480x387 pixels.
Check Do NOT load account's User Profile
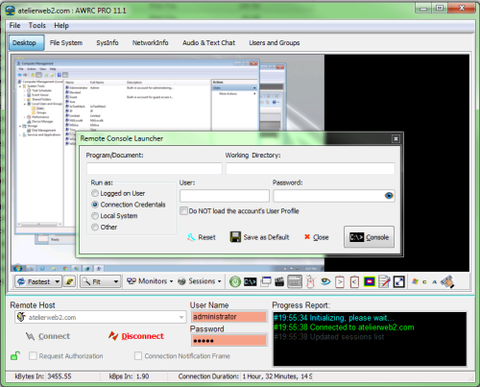click(x=184, y=211)
